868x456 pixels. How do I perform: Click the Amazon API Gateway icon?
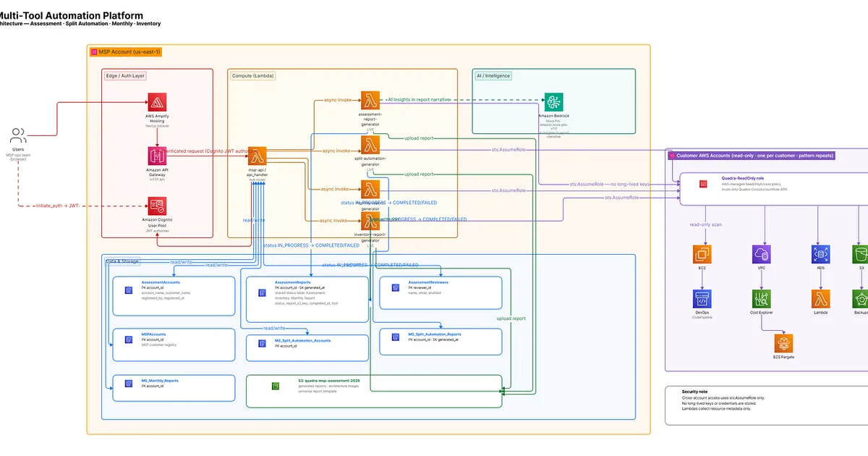(x=158, y=155)
